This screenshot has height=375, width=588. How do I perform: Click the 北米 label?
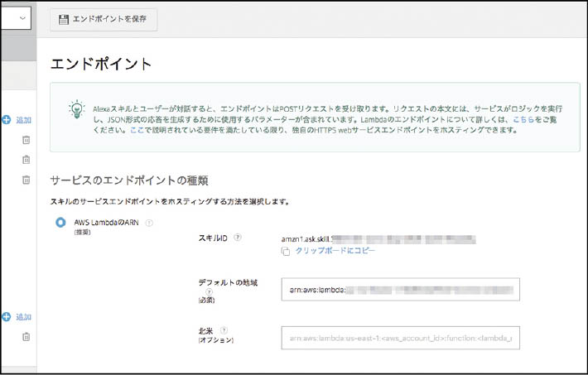pyautogui.click(x=205, y=331)
